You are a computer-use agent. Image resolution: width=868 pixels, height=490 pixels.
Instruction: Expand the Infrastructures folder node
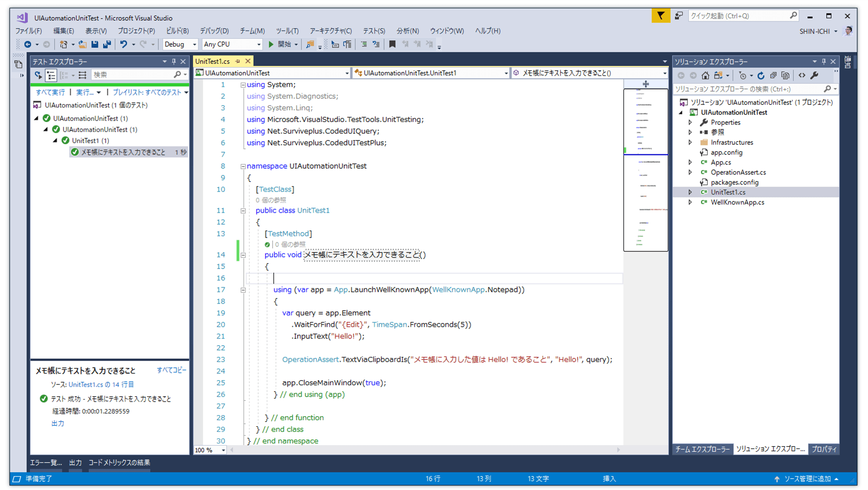tap(691, 143)
